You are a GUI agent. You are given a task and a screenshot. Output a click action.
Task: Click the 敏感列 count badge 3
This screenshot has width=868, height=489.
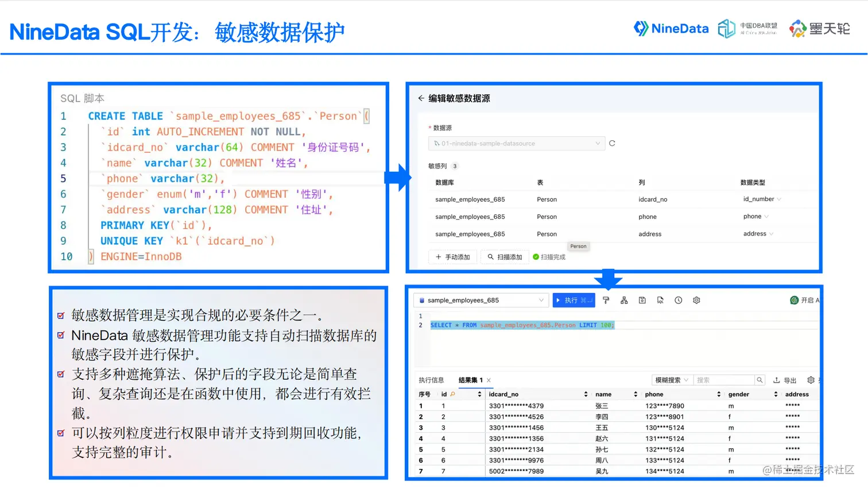(455, 166)
